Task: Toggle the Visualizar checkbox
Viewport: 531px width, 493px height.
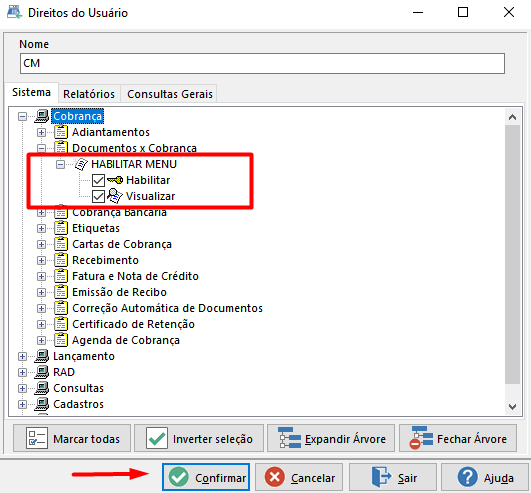Action: [x=98, y=196]
